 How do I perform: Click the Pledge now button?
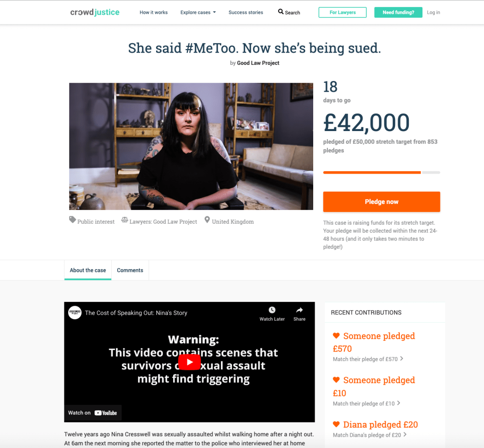[381, 202]
